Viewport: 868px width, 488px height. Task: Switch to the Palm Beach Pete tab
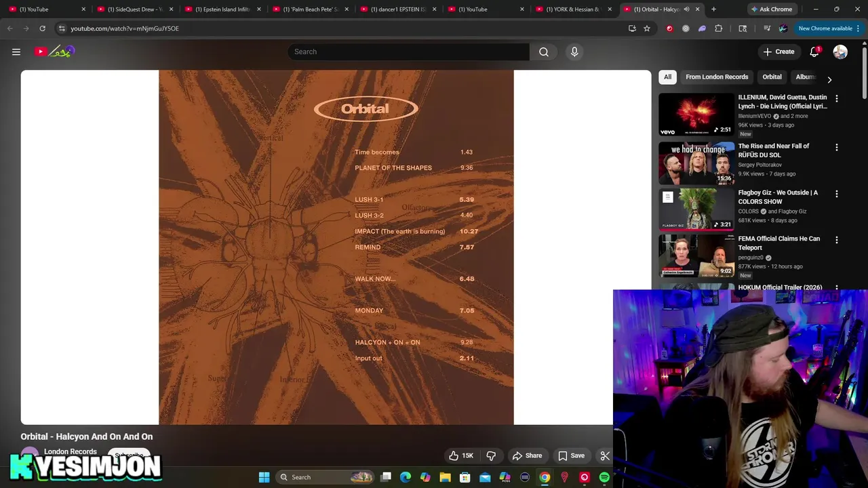coord(310,9)
